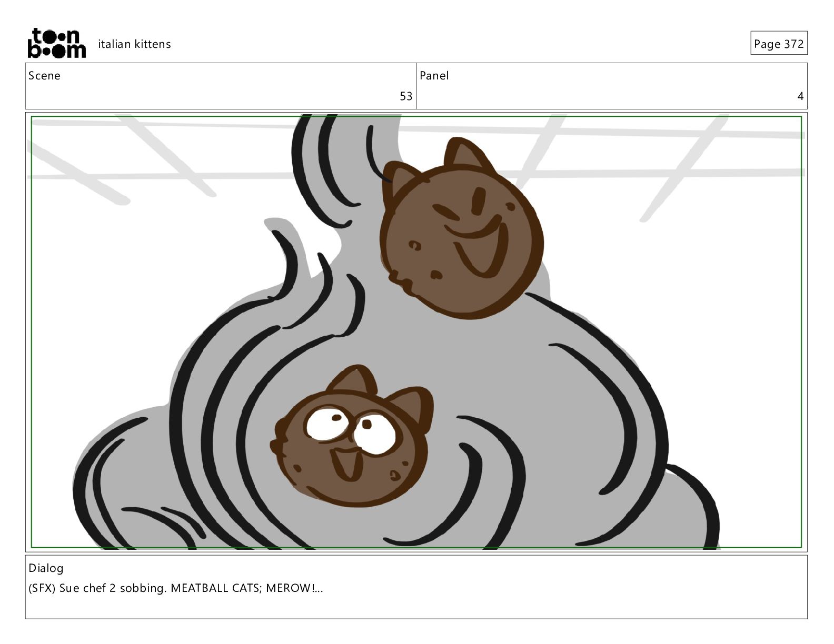The image size is (834, 644).
Task: Select scene number 53
Action: pyautogui.click(x=406, y=96)
